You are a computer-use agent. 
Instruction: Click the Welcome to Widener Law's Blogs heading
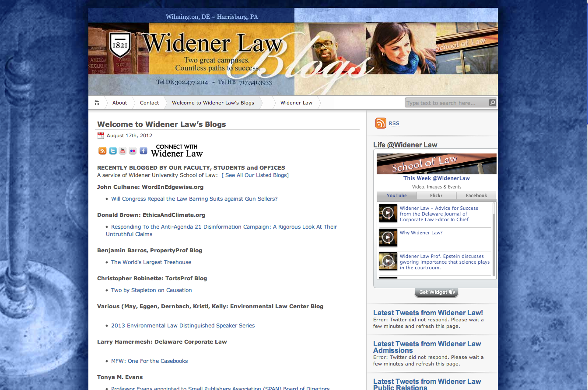point(161,124)
